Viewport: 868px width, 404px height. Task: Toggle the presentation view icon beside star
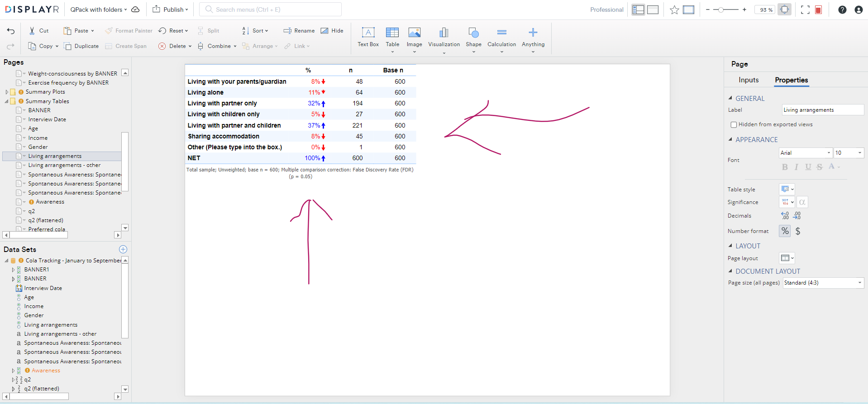point(688,10)
